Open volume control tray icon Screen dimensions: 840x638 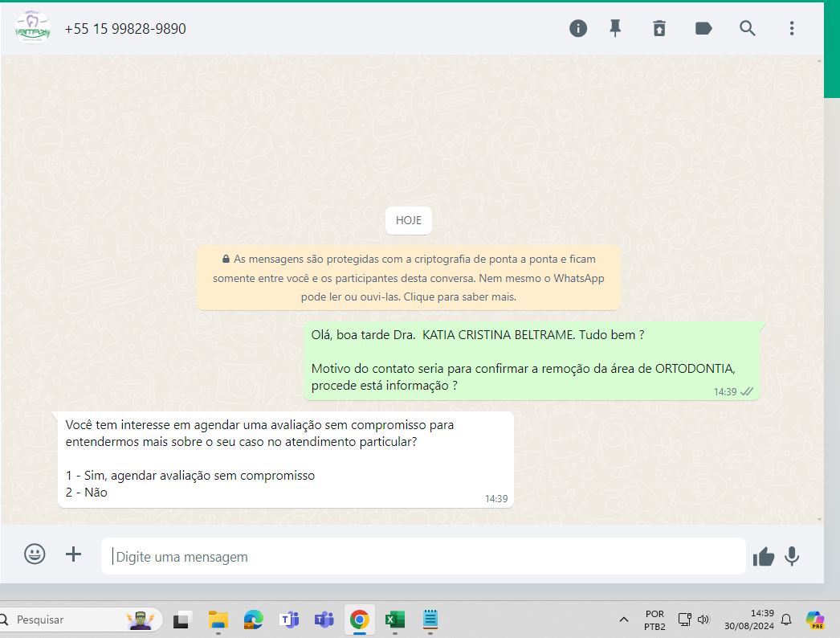point(703,620)
